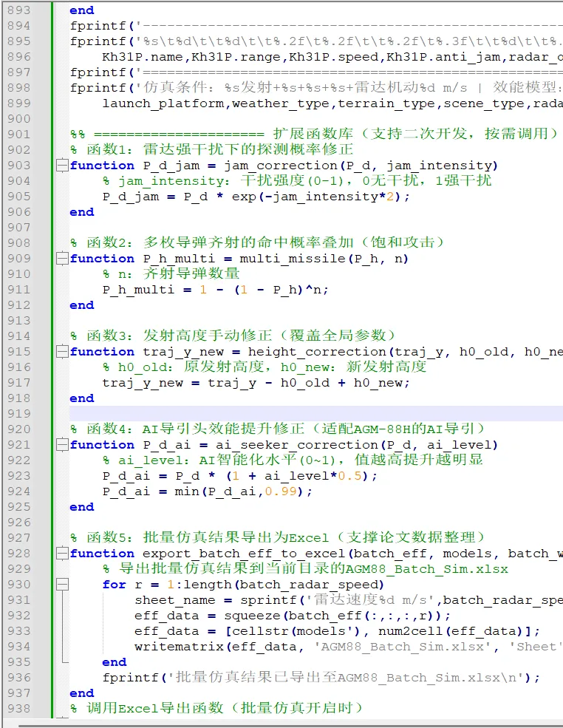Viewport: 563px width, 728px height.
Task: Collapse the height_correction function fold
Action: click(x=62, y=352)
